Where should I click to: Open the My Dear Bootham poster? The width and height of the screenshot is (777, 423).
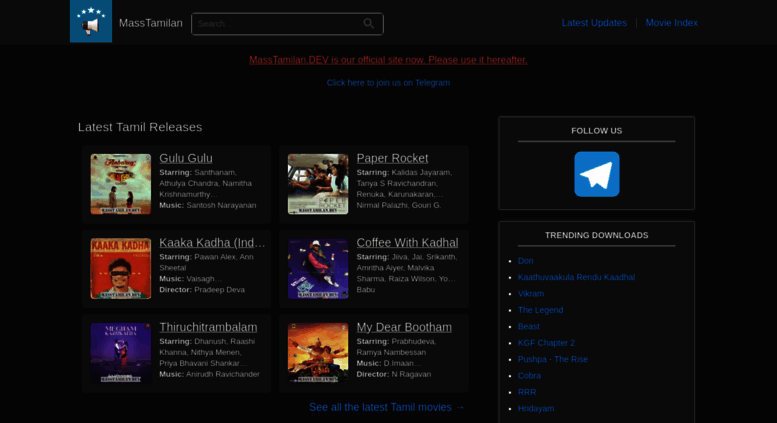pyautogui.click(x=318, y=352)
